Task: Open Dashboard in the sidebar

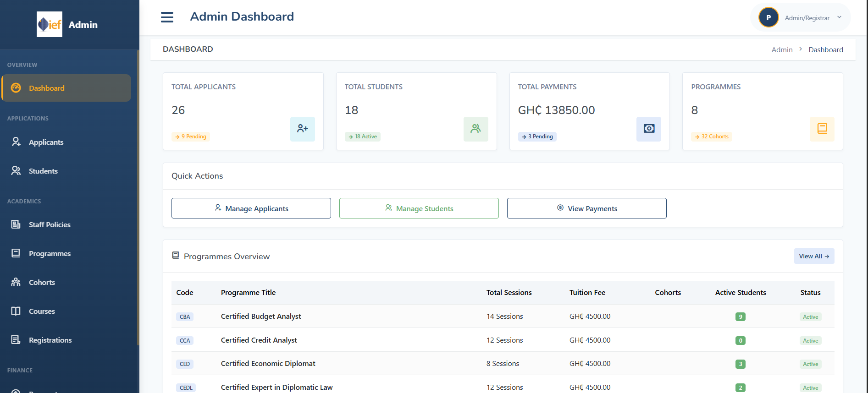Action: tap(46, 88)
